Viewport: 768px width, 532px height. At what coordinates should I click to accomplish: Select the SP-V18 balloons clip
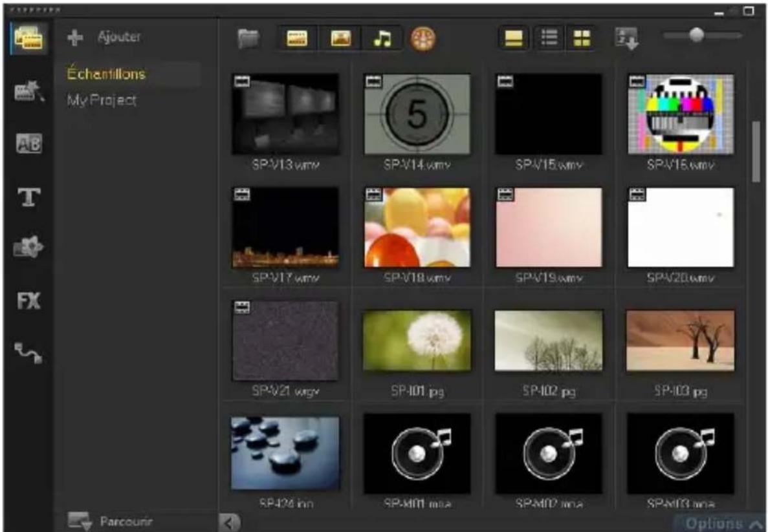pyautogui.click(x=417, y=227)
